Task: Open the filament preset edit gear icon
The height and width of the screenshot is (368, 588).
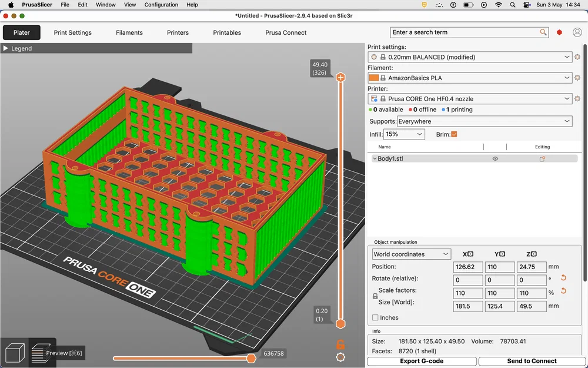Action: pos(577,78)
